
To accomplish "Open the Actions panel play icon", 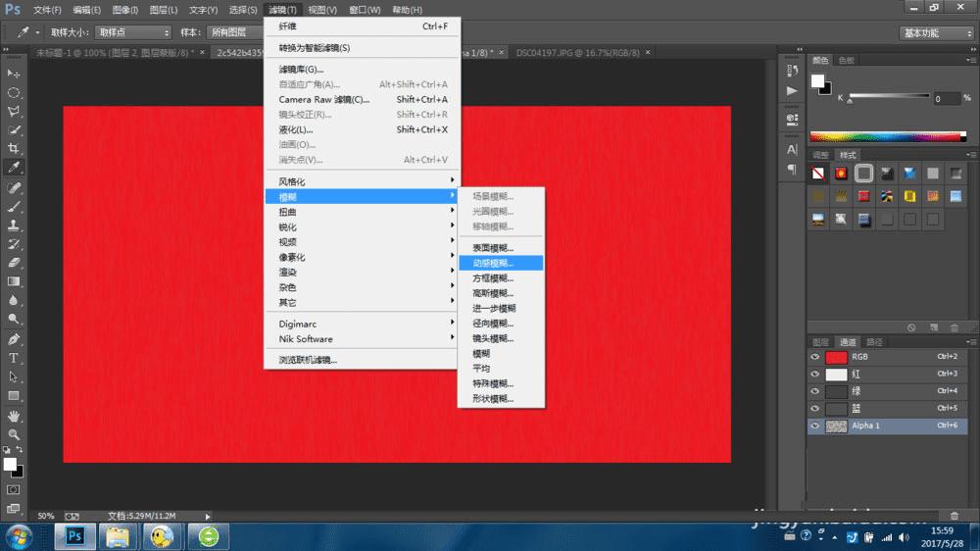I will click(792, 91).
